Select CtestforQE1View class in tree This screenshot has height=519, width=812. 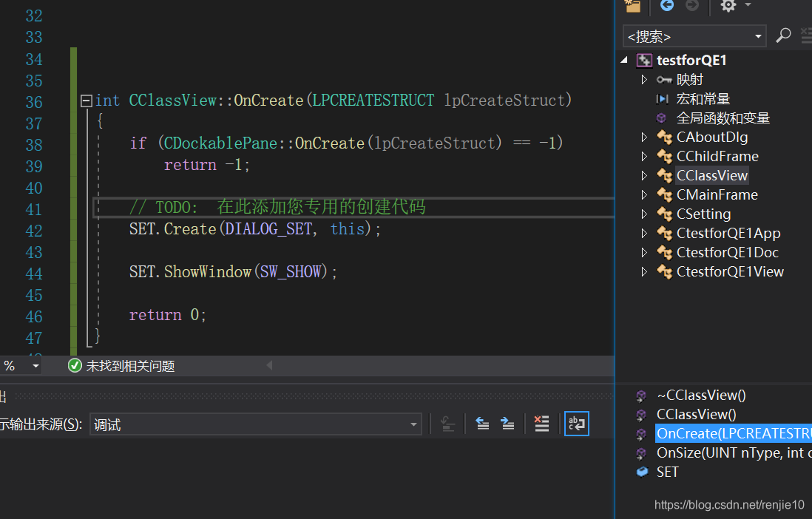(730, 271)
